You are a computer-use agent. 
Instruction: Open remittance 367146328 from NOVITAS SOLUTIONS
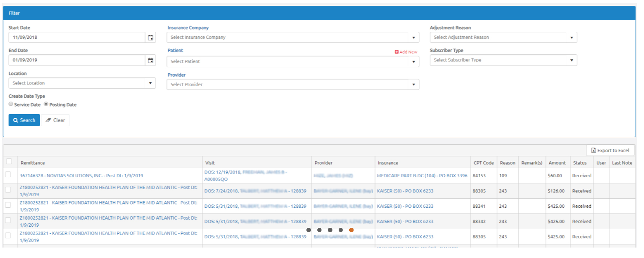[x=82, y=175]
